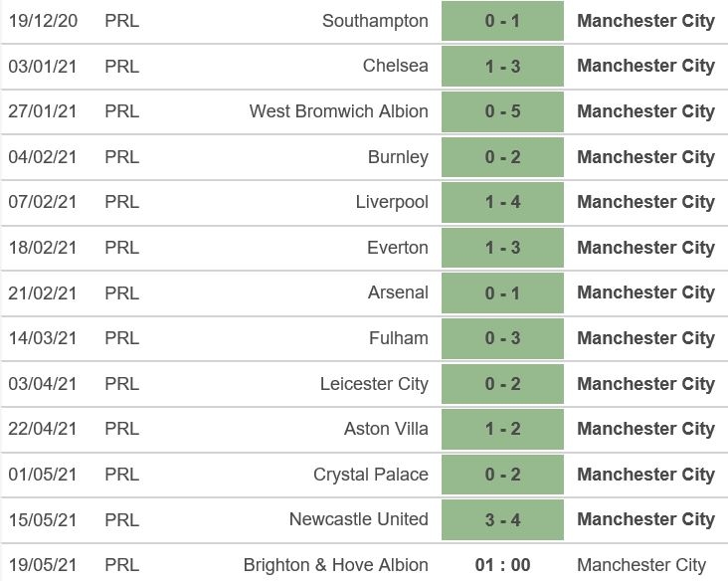
Task: Click the Burnley 0 - 2 score box
Action: (x=502, y=157)
